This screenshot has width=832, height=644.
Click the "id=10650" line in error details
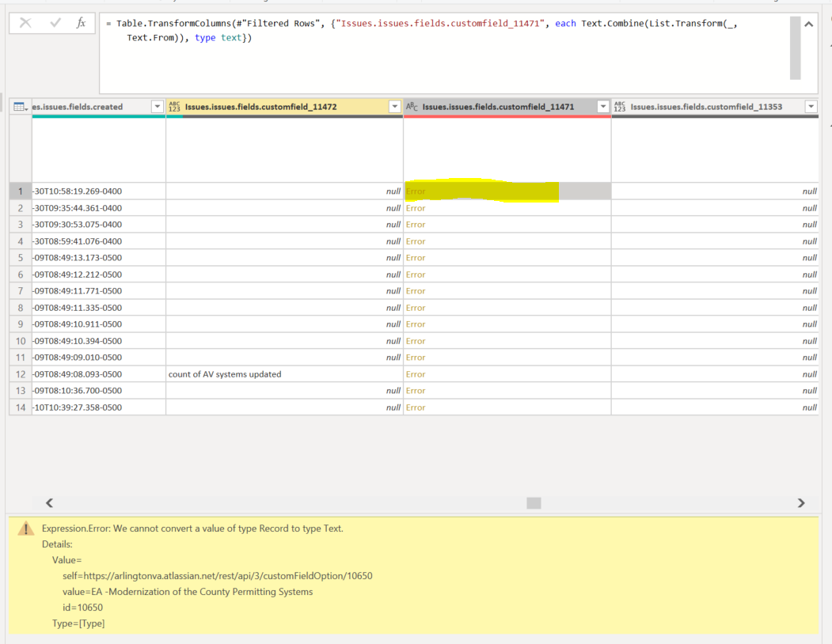click(x=83, y=608)
